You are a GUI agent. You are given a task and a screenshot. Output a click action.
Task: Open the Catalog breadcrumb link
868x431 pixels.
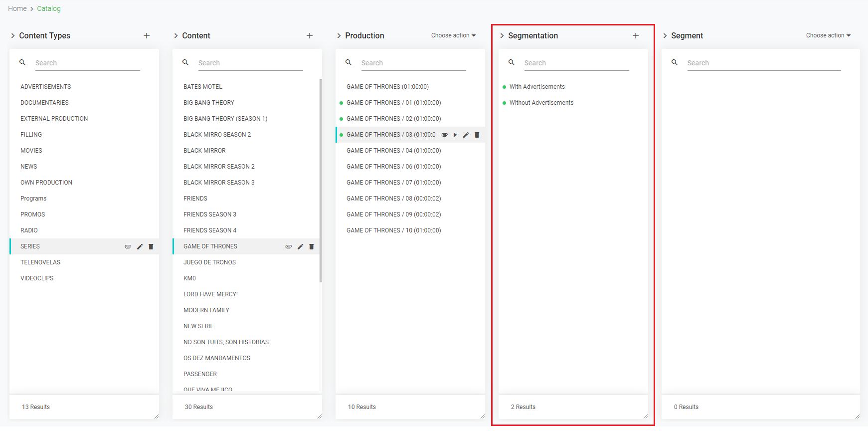[x=49, y=8]
